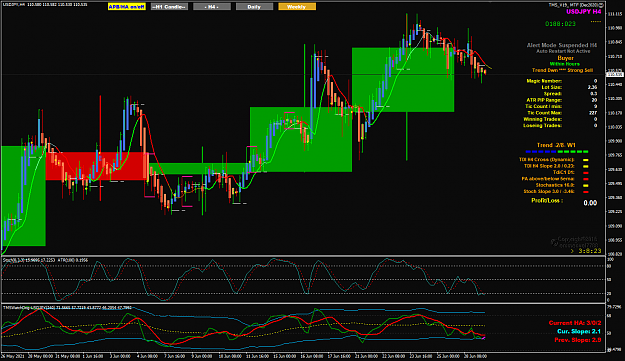This screenshot has width=625, height=361.
Task: Click the Stoch indicator label in subwindow
Action: point(45,260)
